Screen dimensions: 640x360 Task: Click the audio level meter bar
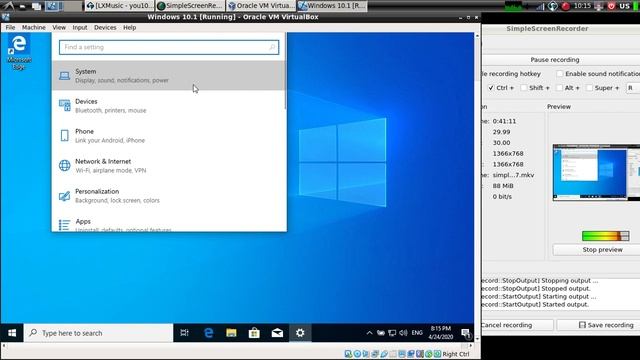[605, 236]
